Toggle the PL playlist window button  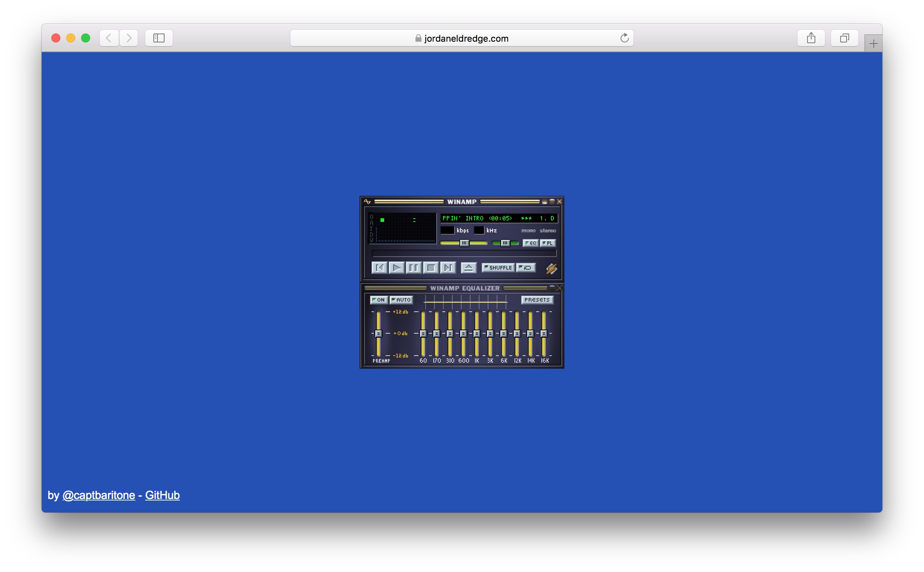[548, 243]
